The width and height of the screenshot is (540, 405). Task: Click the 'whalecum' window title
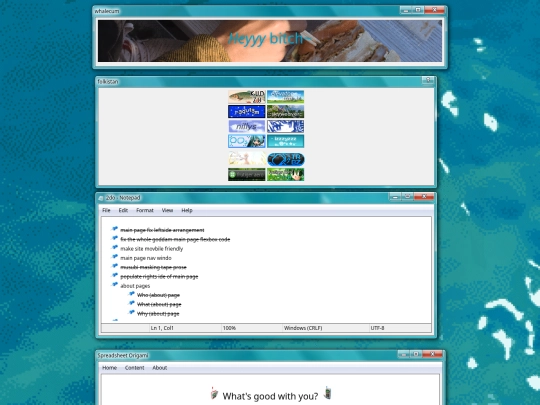pyautogui.click(x=107, y=11)
